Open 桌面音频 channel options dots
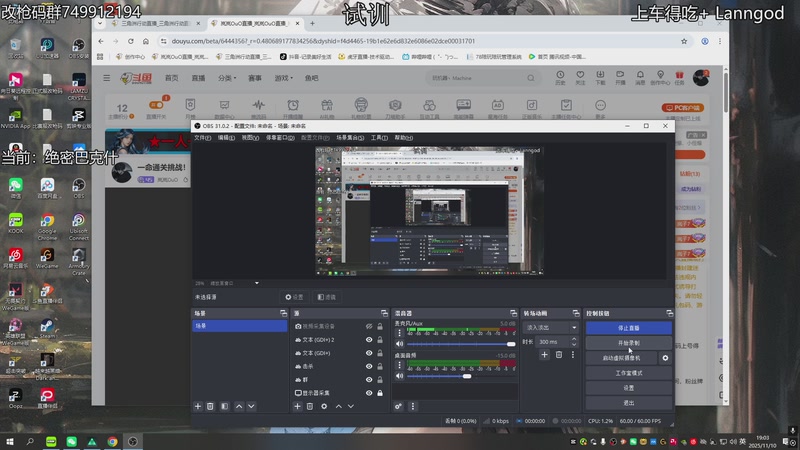The width and height of the screenshot is (800, 450). [399, 365]
